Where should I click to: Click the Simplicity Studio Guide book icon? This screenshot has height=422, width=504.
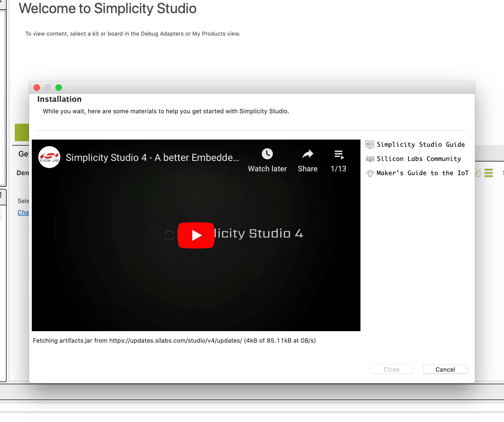point(370,144)
